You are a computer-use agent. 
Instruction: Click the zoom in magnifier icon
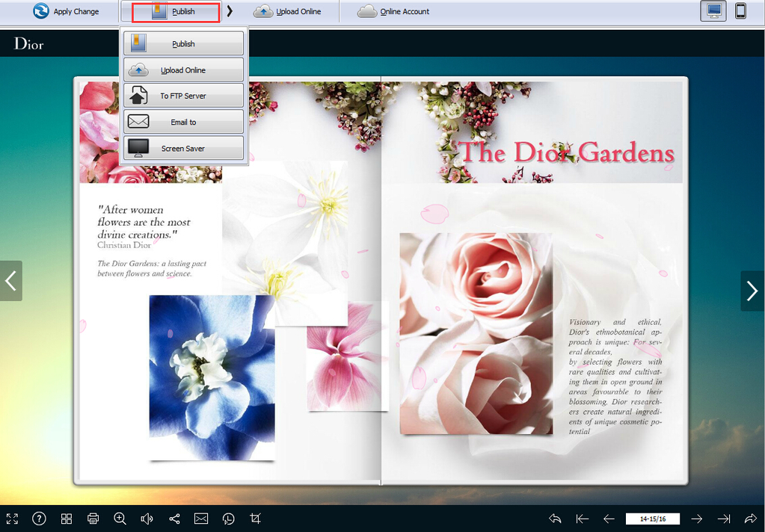click(120, 519)
